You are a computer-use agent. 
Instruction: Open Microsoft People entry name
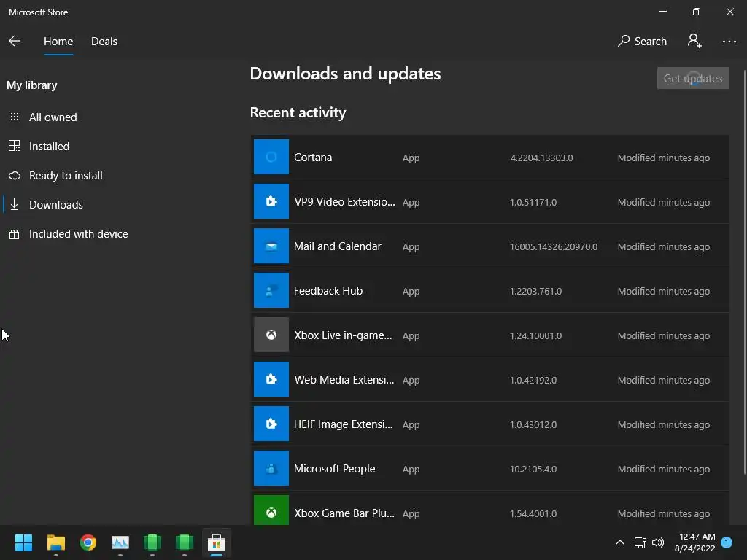(x=334, y=469)
